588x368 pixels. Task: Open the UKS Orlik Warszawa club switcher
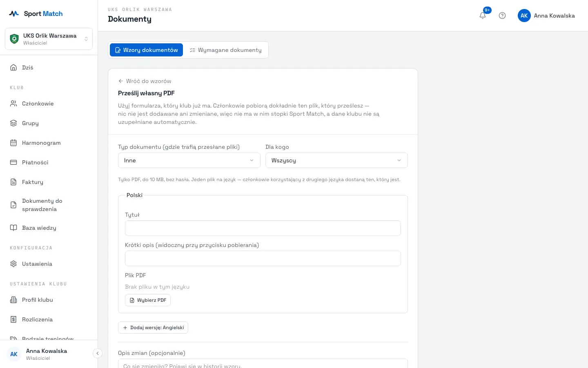[x=49, y=39]
